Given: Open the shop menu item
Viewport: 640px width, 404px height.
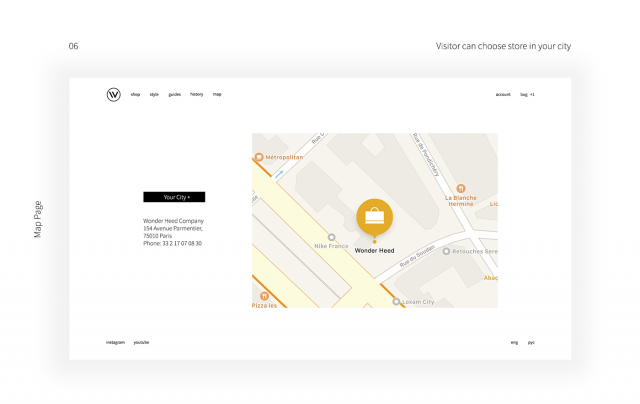Looking at the screenshot, I should click(x=135, y=94).
